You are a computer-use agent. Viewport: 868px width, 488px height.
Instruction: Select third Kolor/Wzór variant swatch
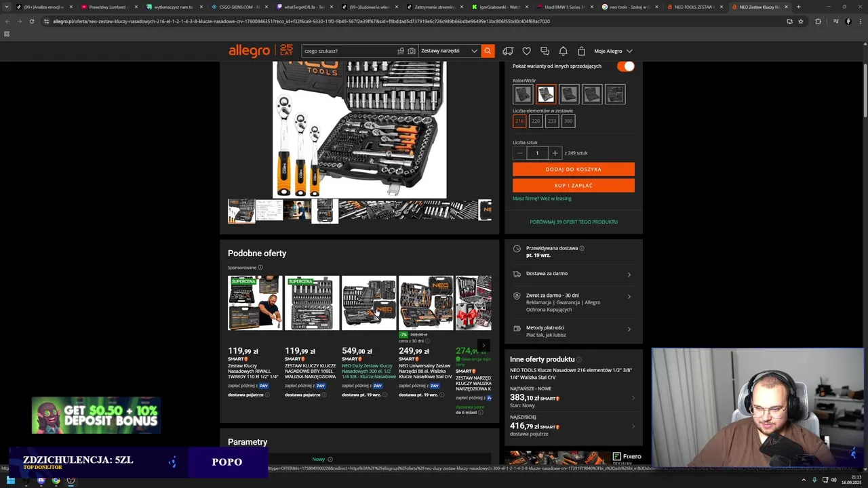click(x=569, y=94)
